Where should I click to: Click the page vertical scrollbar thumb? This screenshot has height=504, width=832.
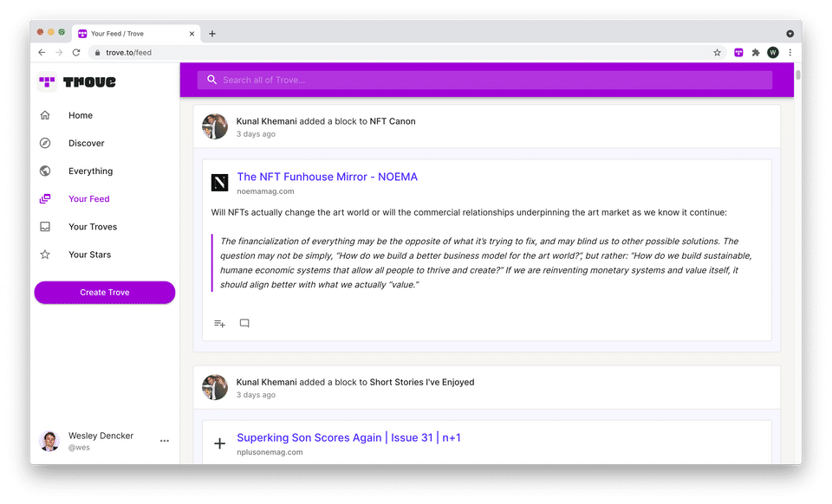(x=798, y=74)
